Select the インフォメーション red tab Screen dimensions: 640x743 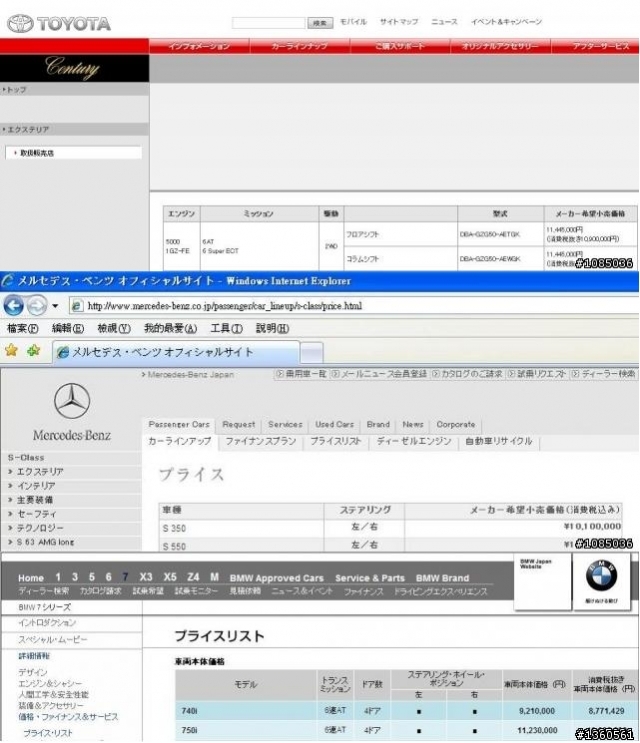pos(199,46)
